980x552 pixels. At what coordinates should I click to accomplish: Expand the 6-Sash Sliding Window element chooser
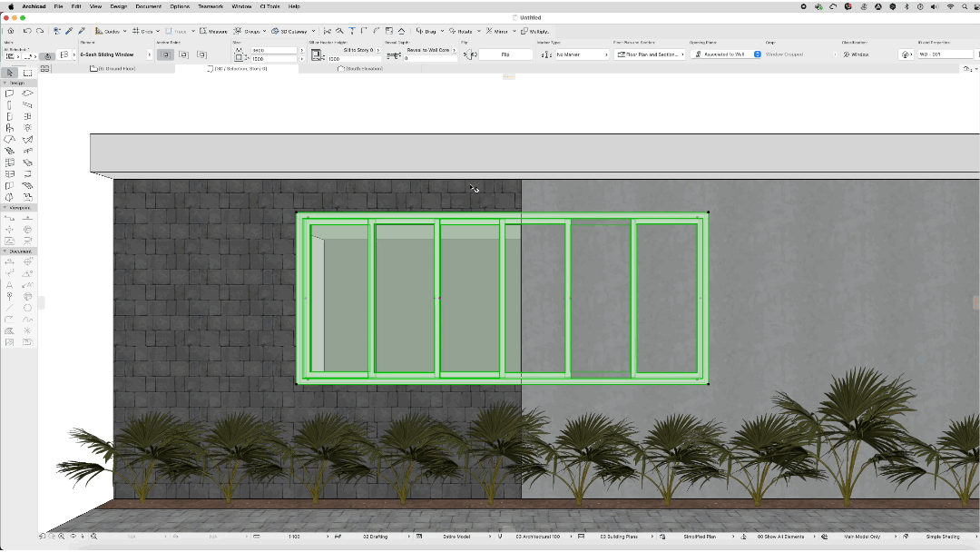point(150,55)
